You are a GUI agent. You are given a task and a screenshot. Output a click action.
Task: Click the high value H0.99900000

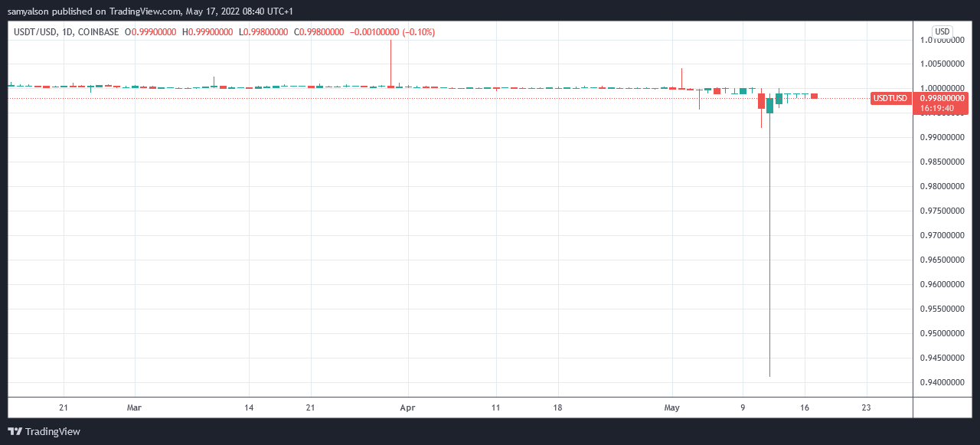pos(207,31)
